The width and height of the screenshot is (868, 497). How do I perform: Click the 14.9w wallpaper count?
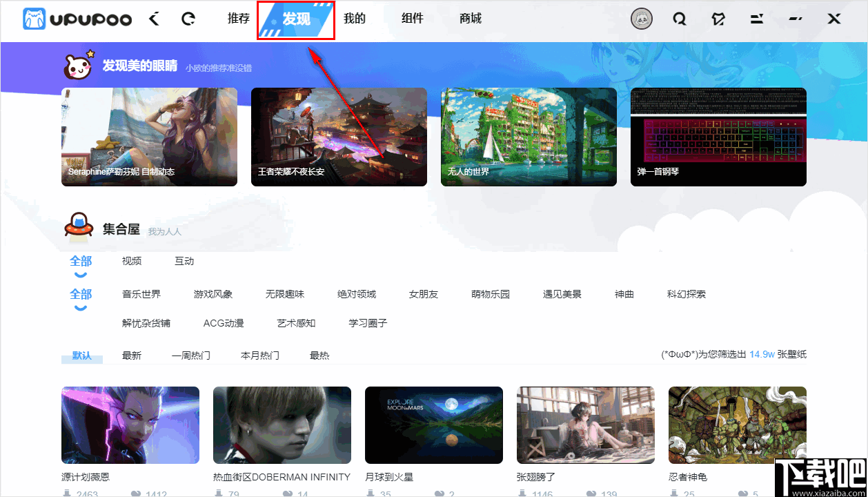(x=762, y=355)
